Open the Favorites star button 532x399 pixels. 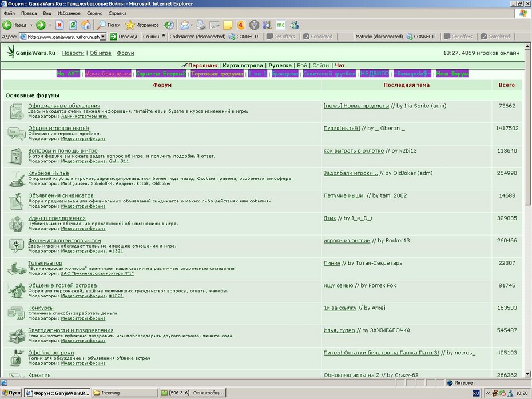point(142,25)
